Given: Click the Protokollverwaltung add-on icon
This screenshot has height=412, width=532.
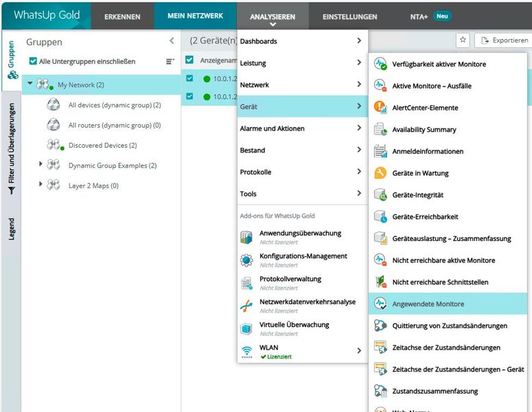Looking at the screenshot, I should (x=246, y=283).
